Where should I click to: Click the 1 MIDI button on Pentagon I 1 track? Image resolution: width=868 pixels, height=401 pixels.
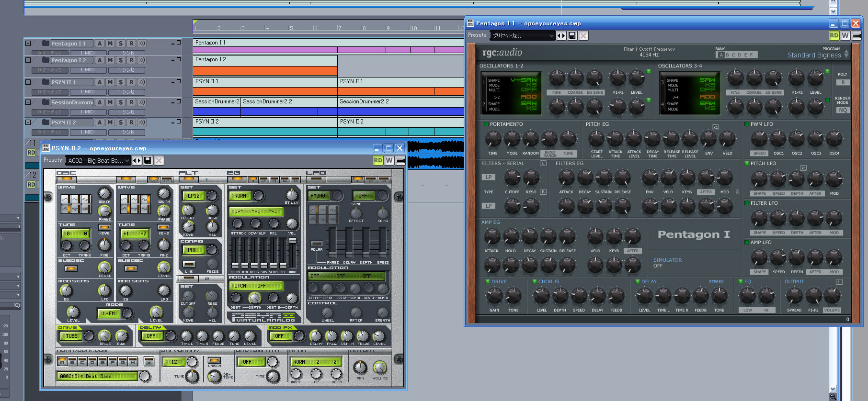88,53
